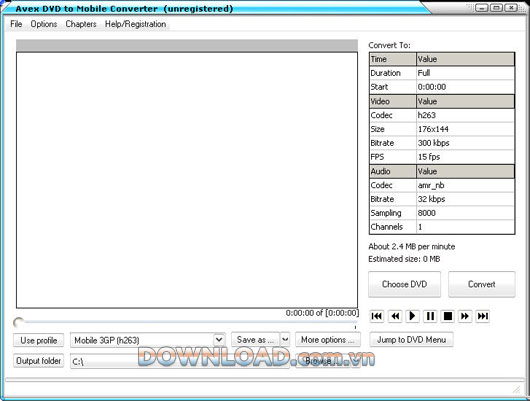
Task: Click the 0:00:00 of [0:00:00] time display
Action: 322,313
